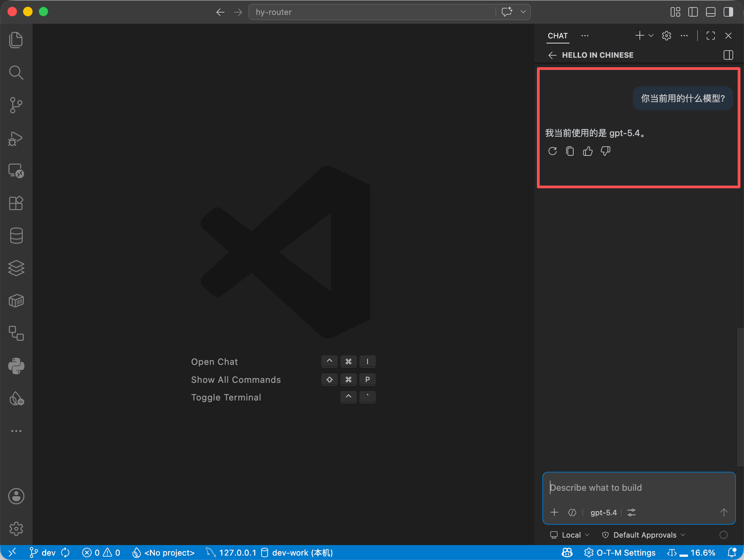The image size is (744, 560).
Task: Open the Database view in activity bar
Action: (x=16, y=236)
